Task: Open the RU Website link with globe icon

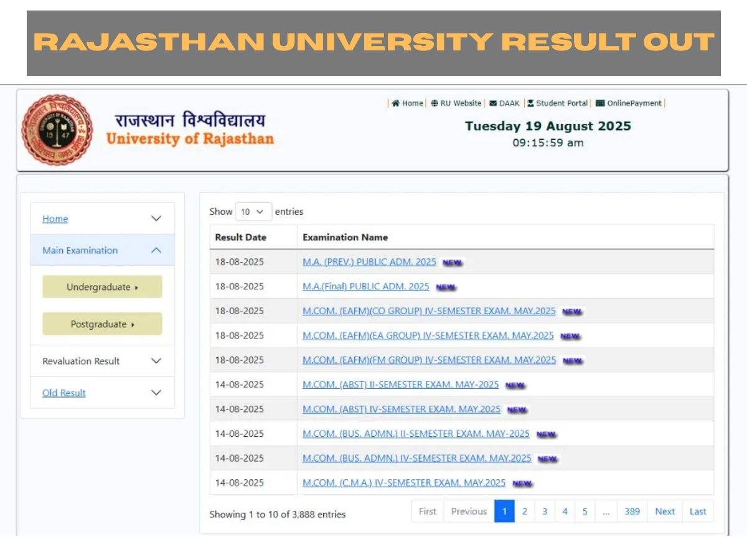Action: point(456,103)
